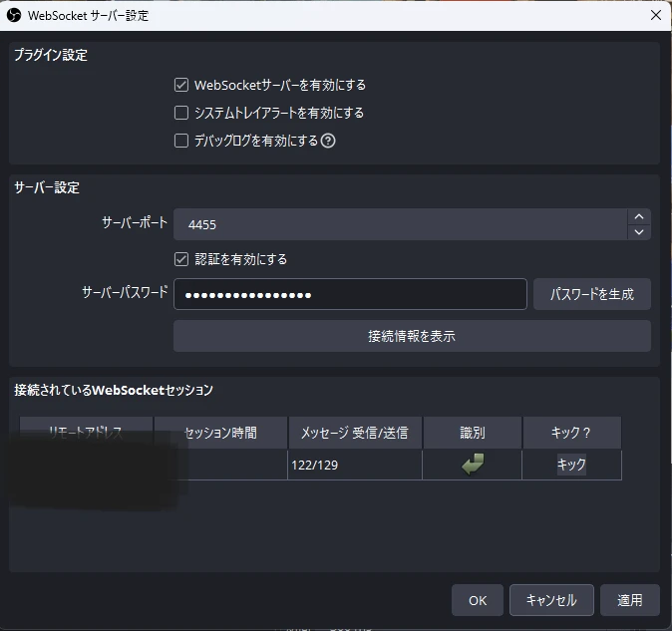Screen dimensions: 672x631
Task: Click the キック？ column header
Action: 571,433
